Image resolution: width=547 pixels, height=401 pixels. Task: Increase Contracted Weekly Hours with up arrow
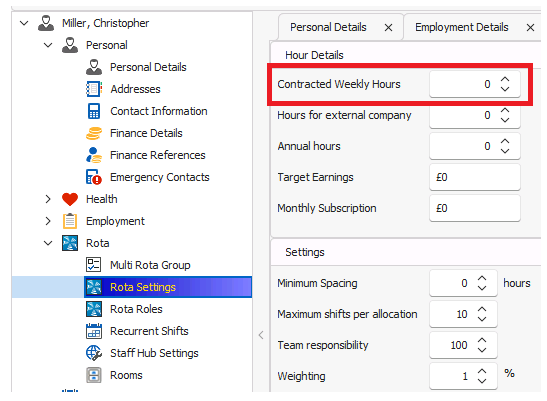point(505,80)
